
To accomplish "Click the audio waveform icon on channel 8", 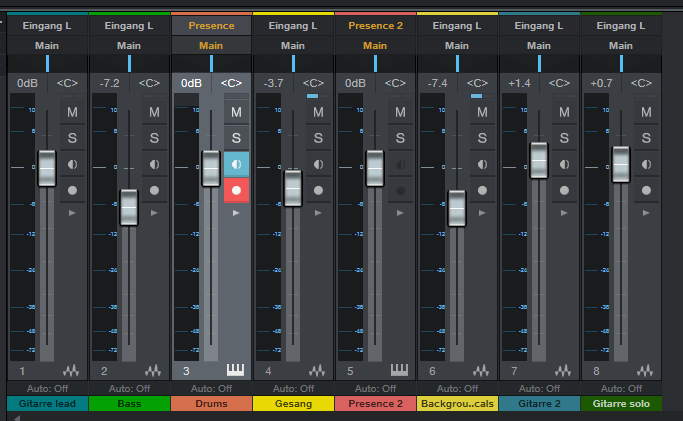I will point(645,371).
